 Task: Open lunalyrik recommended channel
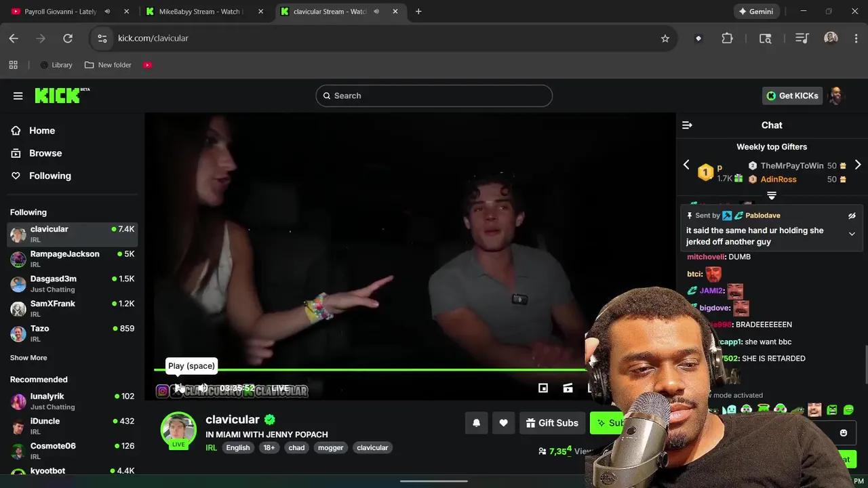point(73,401)
